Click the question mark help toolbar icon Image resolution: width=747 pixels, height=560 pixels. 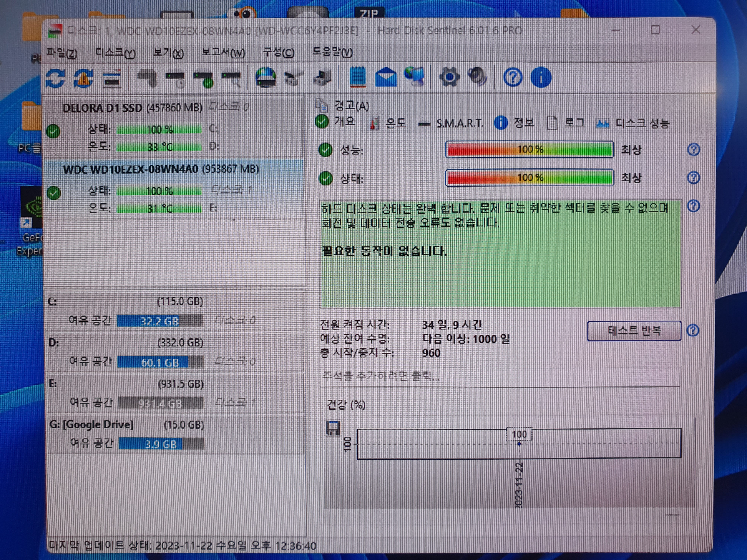[x=513, y=78]
